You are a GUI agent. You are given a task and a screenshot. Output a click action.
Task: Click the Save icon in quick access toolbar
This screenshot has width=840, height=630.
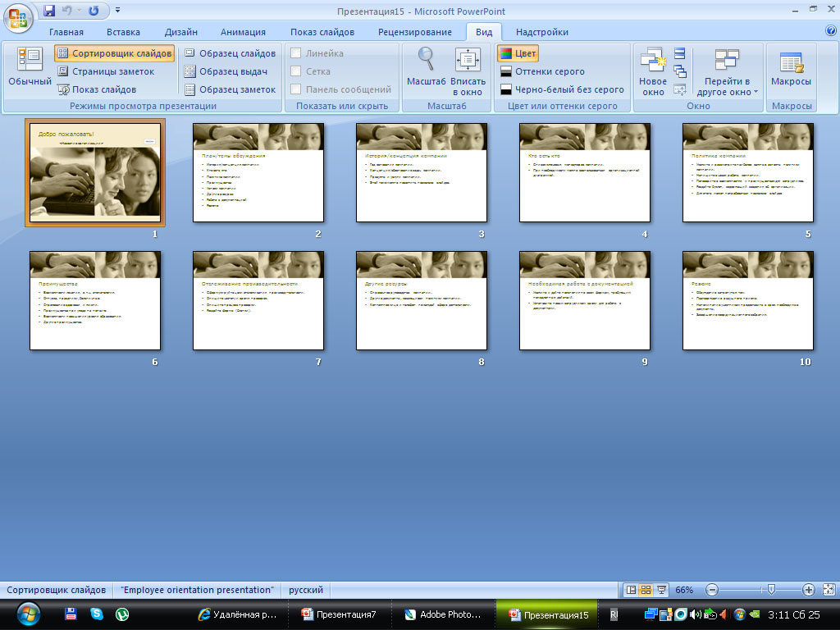pos(49,11)
